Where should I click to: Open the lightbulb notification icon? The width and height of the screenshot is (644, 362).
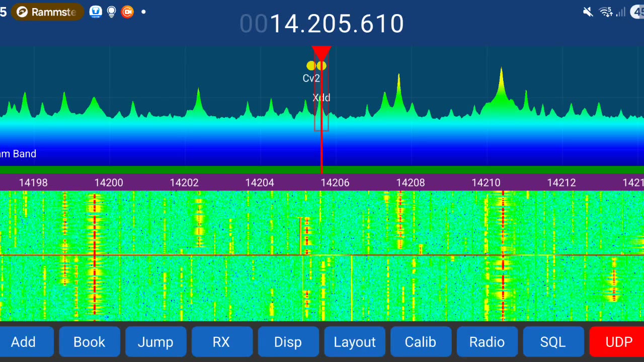pos(112,12)
